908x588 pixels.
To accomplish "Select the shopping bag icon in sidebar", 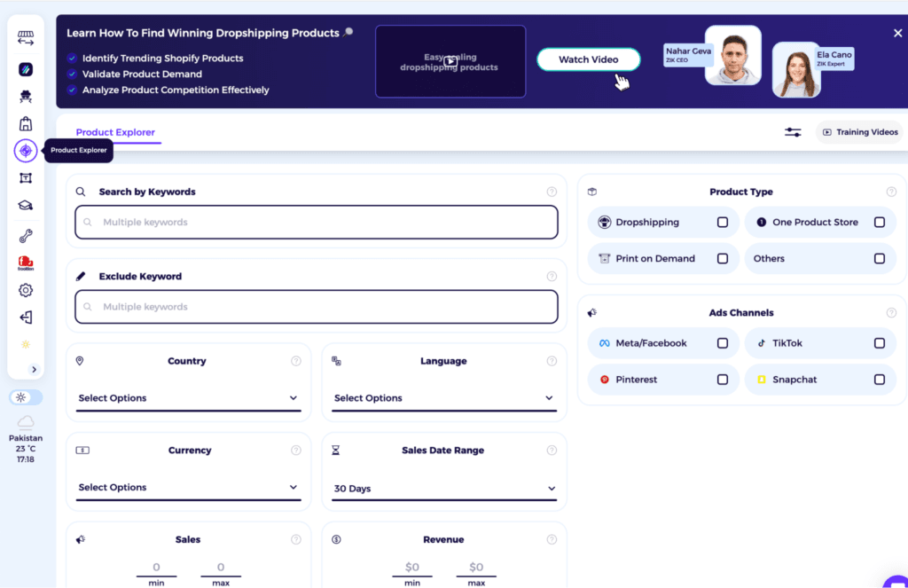I will [25, 122].
